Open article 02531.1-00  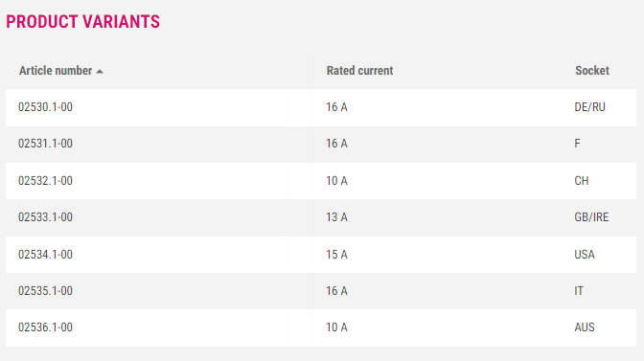45,144
